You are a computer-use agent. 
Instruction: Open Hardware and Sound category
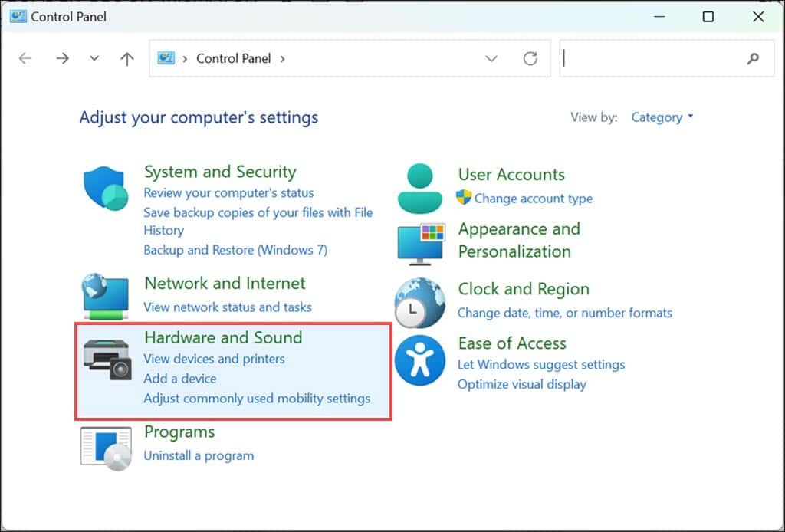223,337
